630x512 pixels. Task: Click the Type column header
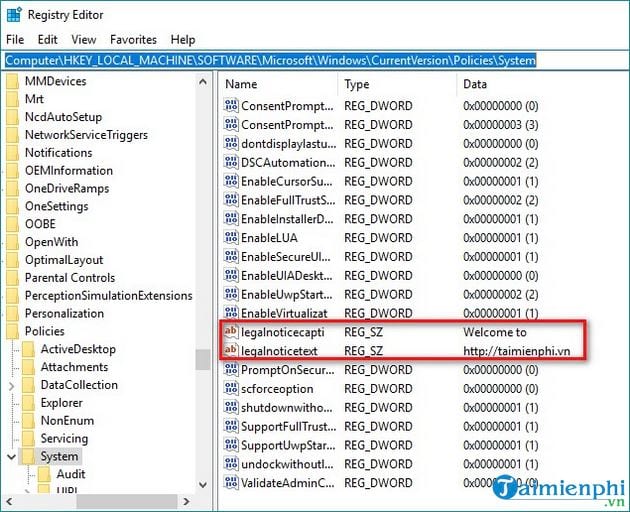point(396,84)
